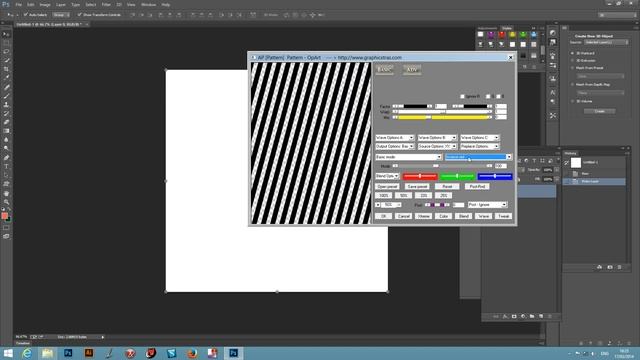The width and height of the screenshot is (640, 360).
Task: Click the Create button in 3D panel
Action: tap(600, 111)
